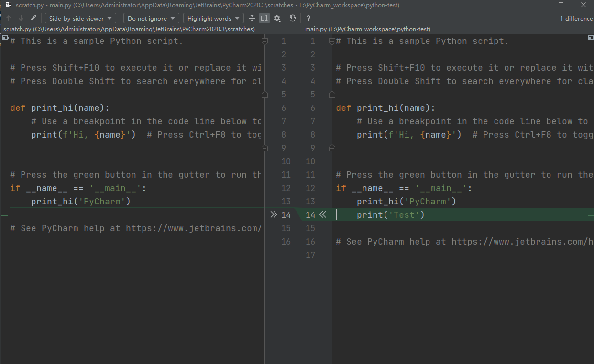Viewport: 594px width, 364px height.
Task: Collapse the fold marker at line 9
Action: point(265,148)
